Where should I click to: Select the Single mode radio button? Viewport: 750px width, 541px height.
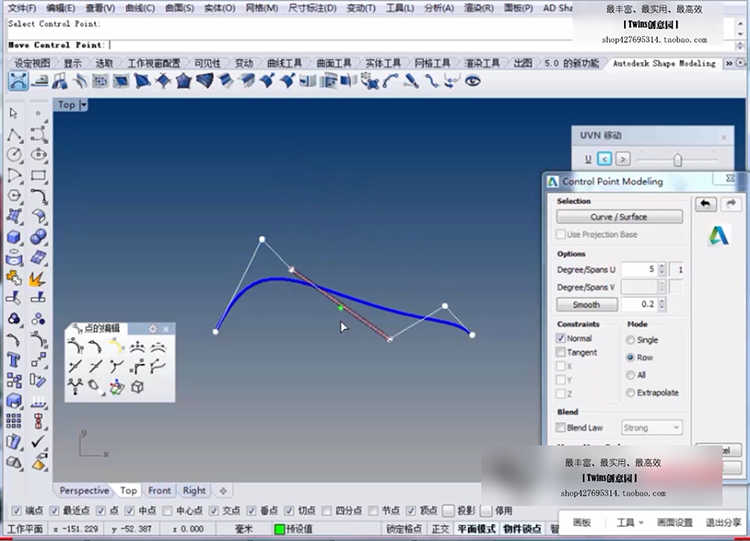[x=630, y=340]
